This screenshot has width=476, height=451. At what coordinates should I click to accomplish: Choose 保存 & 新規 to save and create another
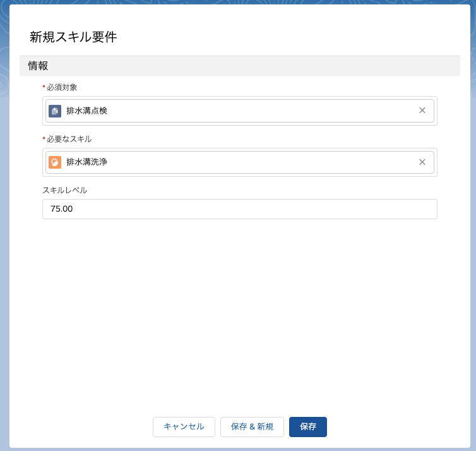click(252, 427)
